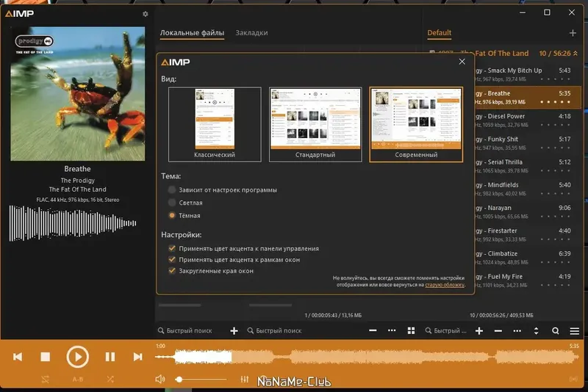This screenshot has height=392, width=588.
Task: Select the Firestarter track
Action: click(528, 234)
